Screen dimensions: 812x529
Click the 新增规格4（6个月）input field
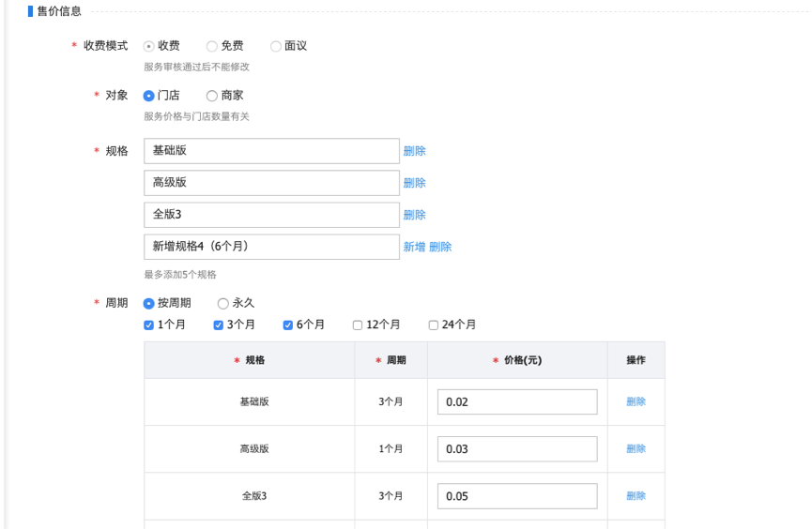271,247
